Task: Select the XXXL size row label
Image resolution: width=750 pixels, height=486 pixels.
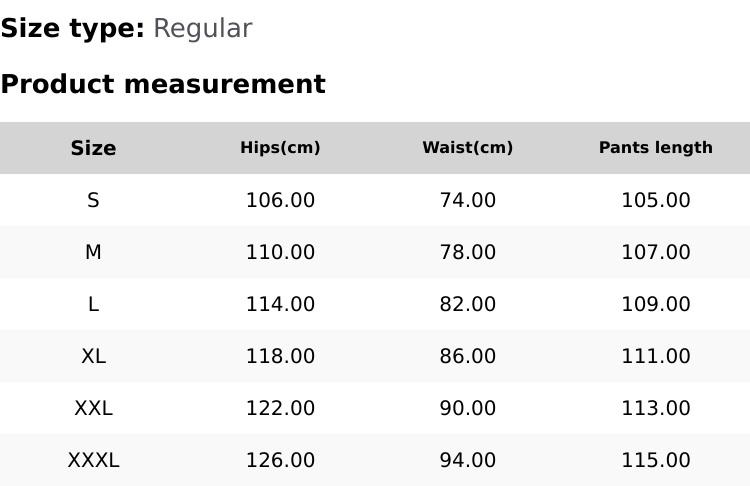Action: pos(93,460)
